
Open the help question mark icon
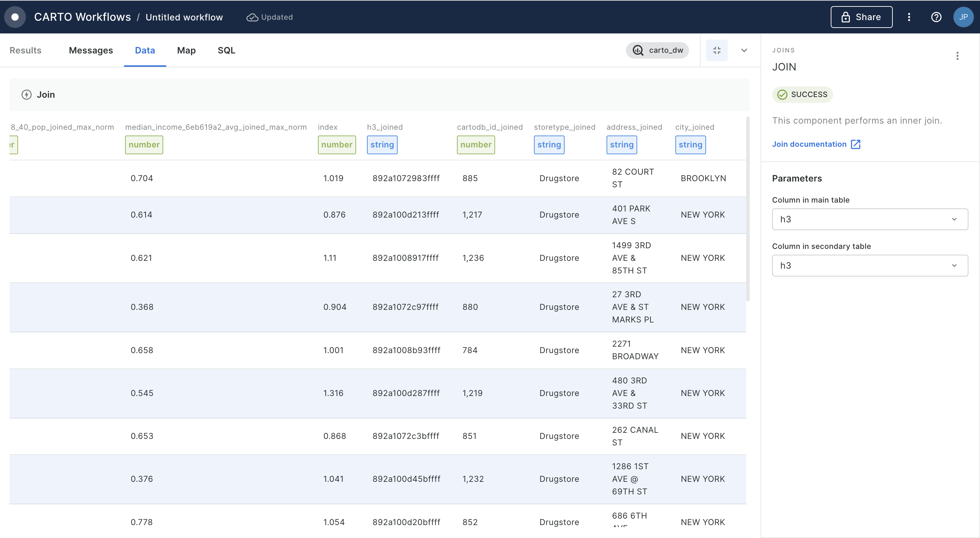point(936,17)
